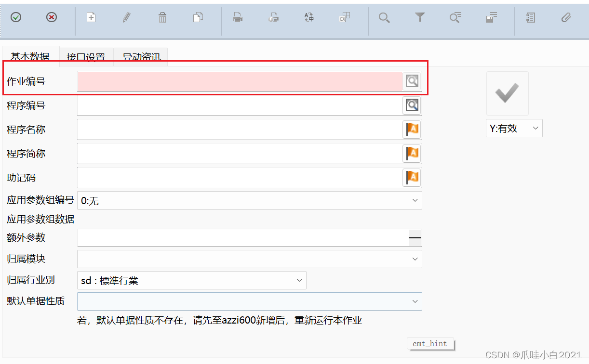Viewport: 589px width, 364px height.
Task: Switch to the 接口设置 tab
Action: point(86,57)
